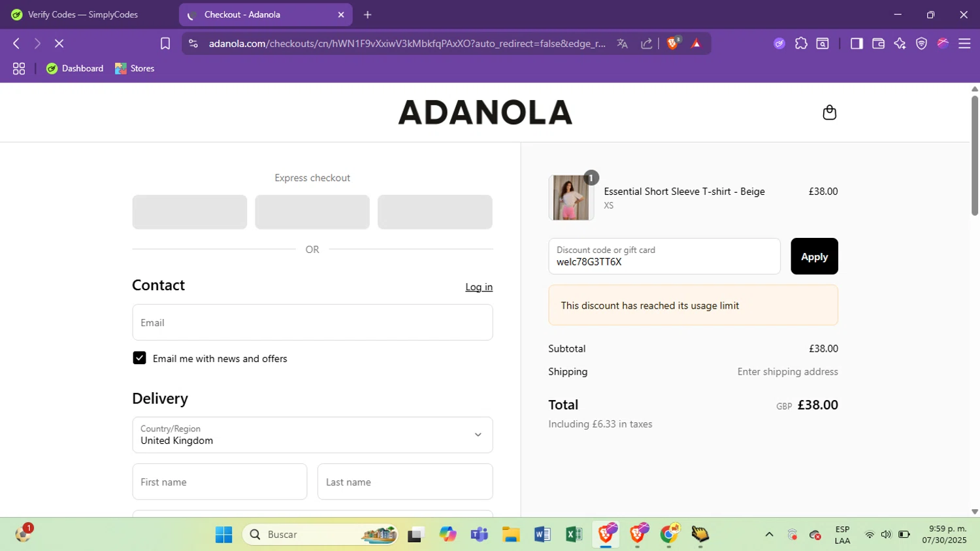Click the page vertical scrollbar thumb

click(x=975, y=156)
